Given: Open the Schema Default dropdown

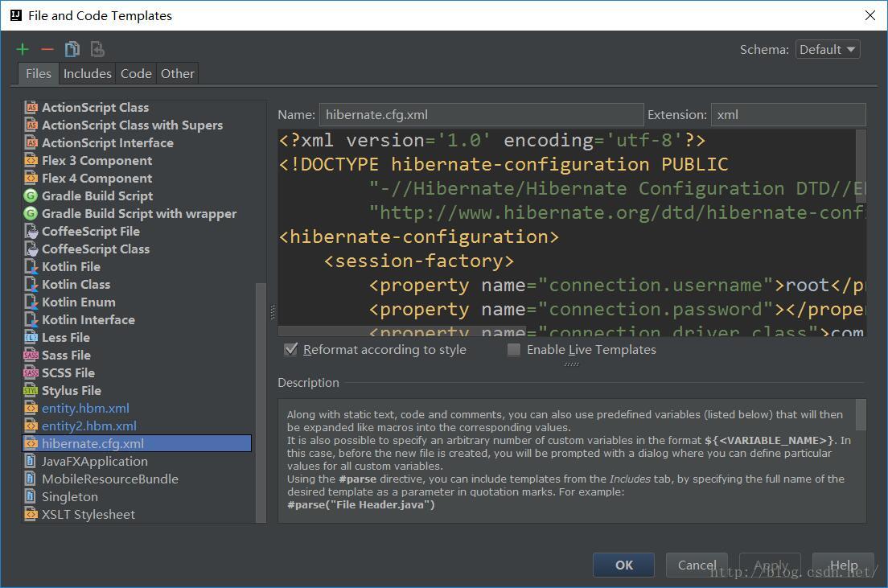Looking at the screenshot, I should click(828, 49).
